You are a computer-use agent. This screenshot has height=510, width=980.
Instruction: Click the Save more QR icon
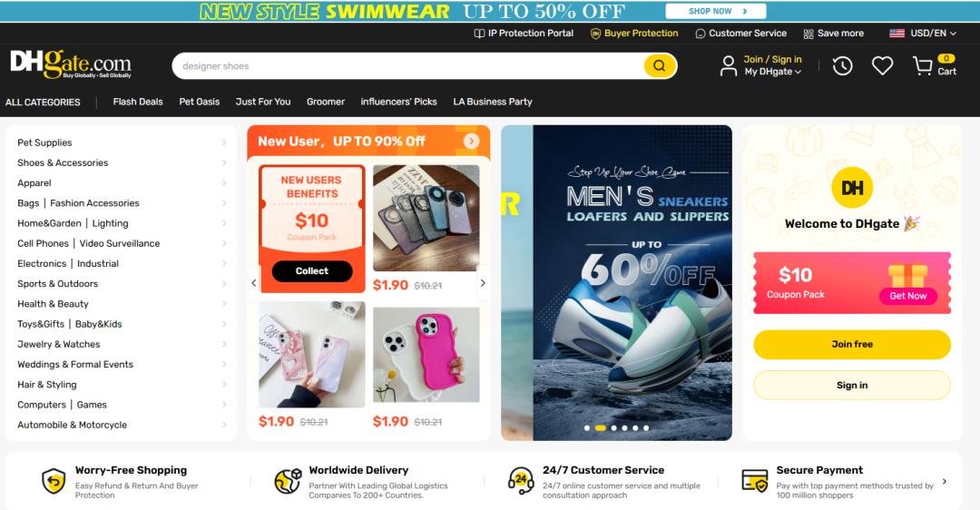[808, 34]
